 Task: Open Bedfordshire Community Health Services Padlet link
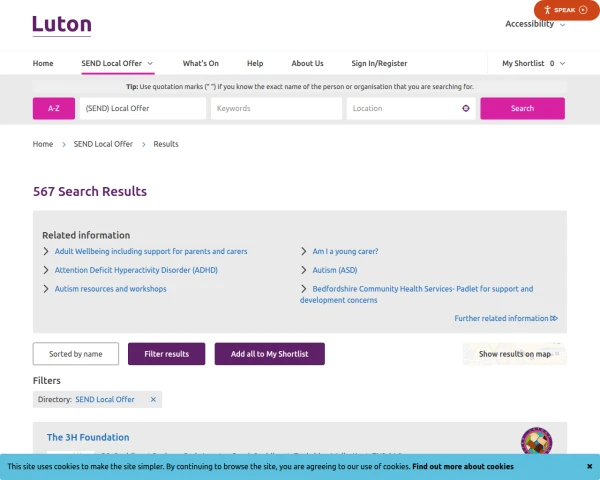coord(416,294)
